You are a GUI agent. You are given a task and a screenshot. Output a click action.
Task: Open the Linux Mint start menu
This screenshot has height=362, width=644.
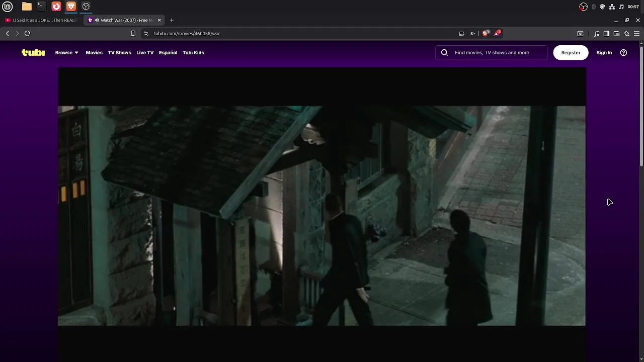pos(8,7)
